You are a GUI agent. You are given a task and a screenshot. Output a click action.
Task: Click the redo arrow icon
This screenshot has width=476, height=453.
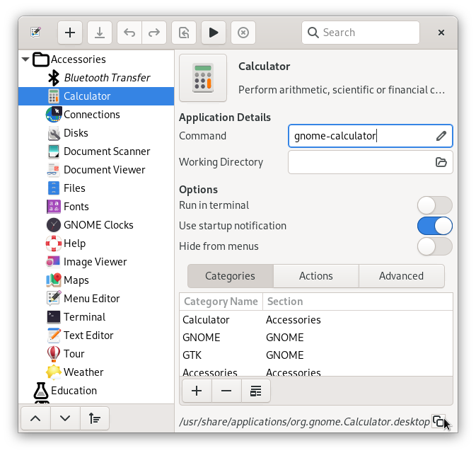coord(154,33)
